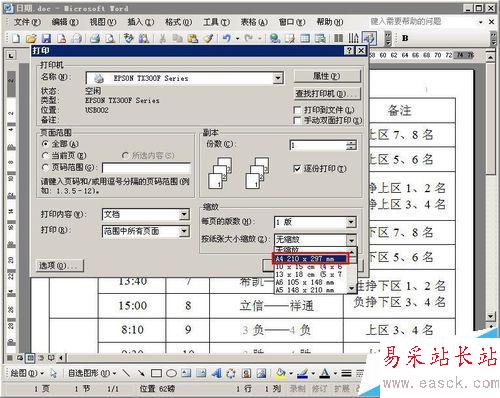The image size is (500, 398).
Task: Click the Fill Color dropdown arrow
Action: (x=291, y=373)
